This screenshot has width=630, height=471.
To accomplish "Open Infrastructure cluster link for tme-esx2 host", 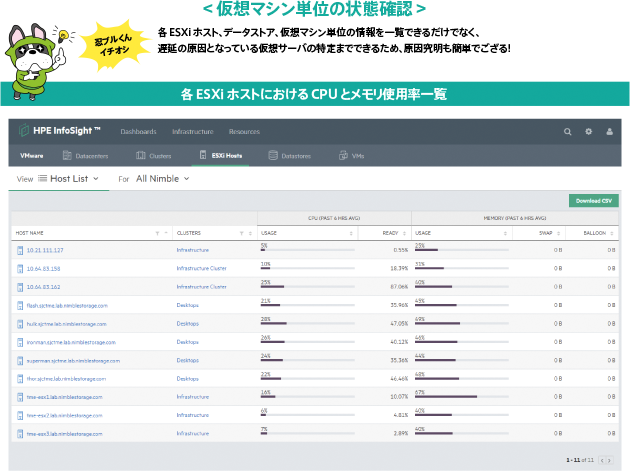I will (193, 415).
